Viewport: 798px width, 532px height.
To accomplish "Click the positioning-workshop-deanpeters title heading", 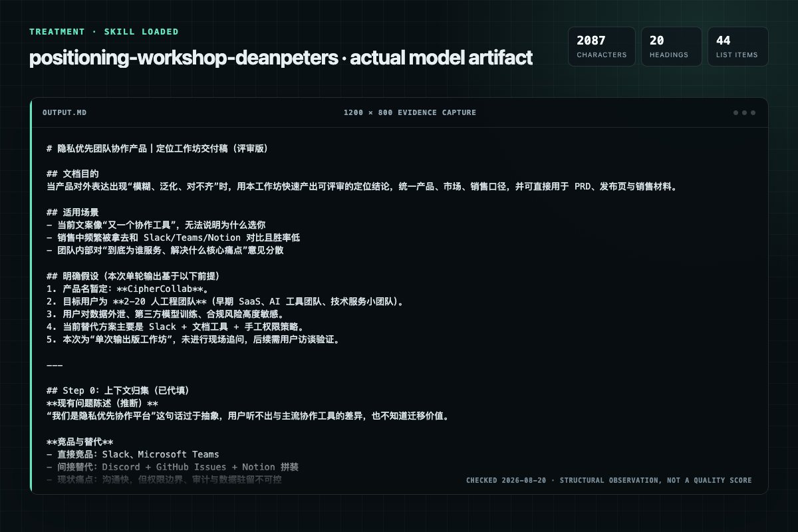I will 281,58.
